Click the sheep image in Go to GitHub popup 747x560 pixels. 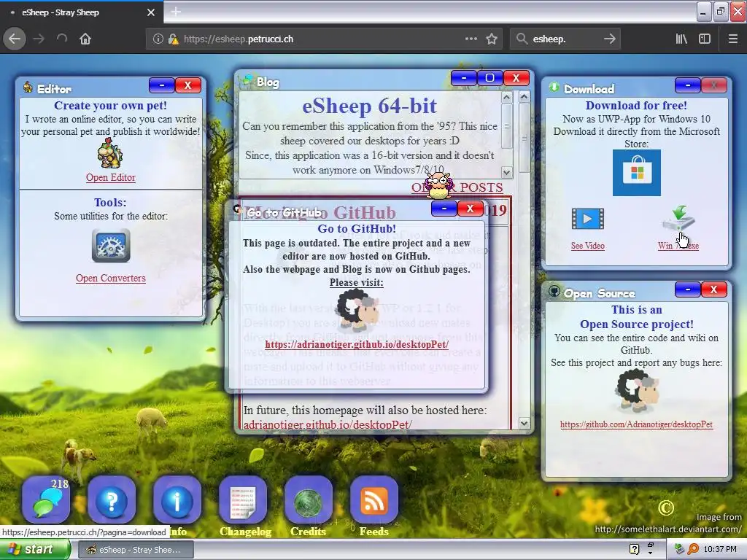click(x=356, y=311)
